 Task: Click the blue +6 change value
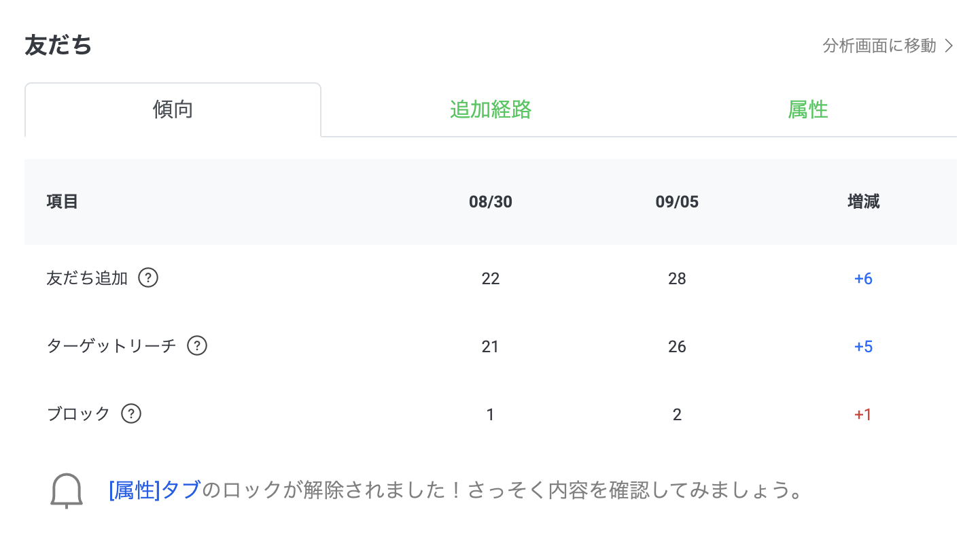click(x=863, y=279)
